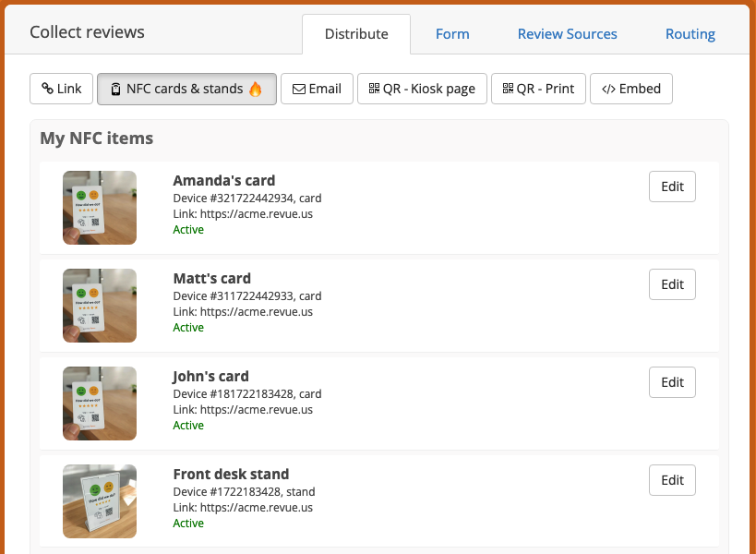Screen dimensions: 756x554
Task: Select the Distribute tab
Action: pos(356,34)
